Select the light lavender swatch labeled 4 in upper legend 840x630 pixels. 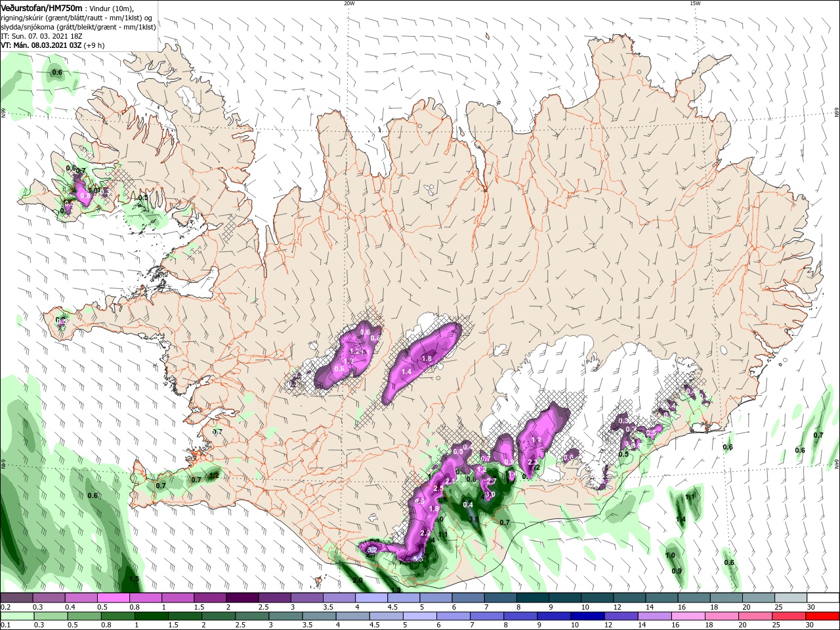[x=371, y=598]
